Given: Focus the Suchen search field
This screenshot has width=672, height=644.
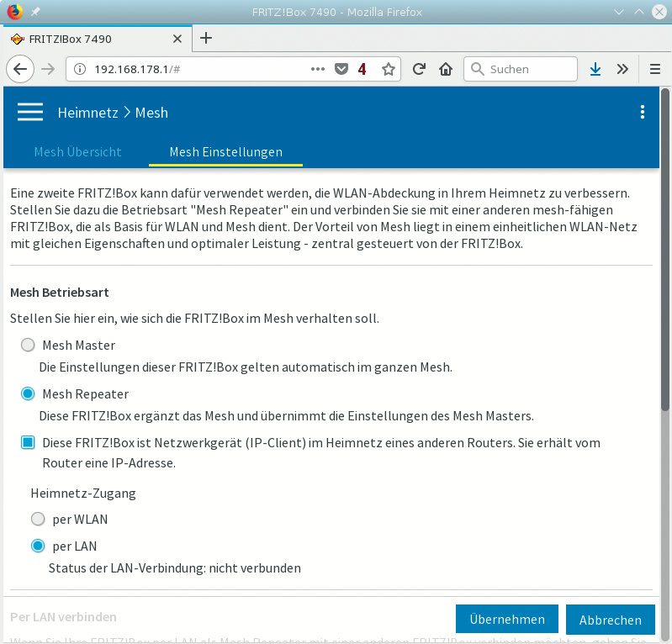Looking at the screenshot, I should point(521,69).
